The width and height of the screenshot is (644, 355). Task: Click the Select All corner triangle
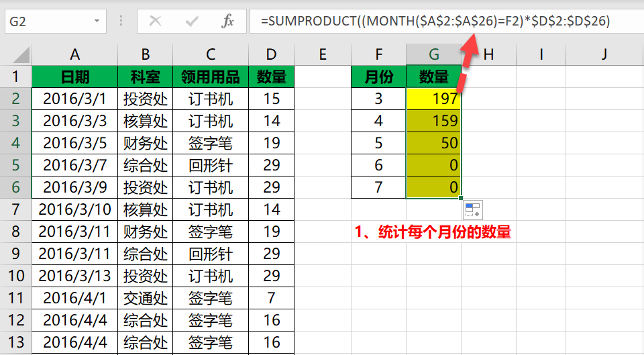pos(21,55)
